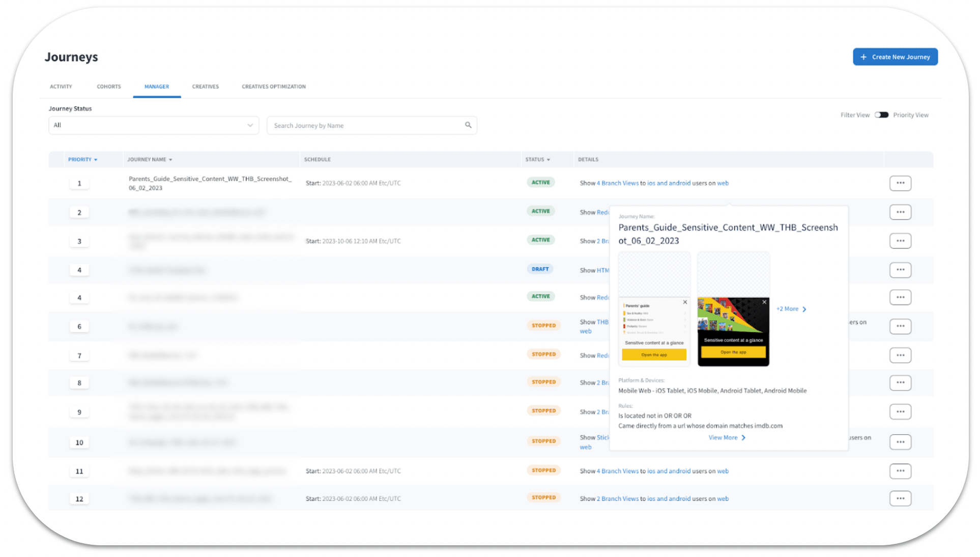Click the View More arrow in journey details
The width and height of the screenshot is (980, 557).
pyautogui.click(x=743, y=437)
